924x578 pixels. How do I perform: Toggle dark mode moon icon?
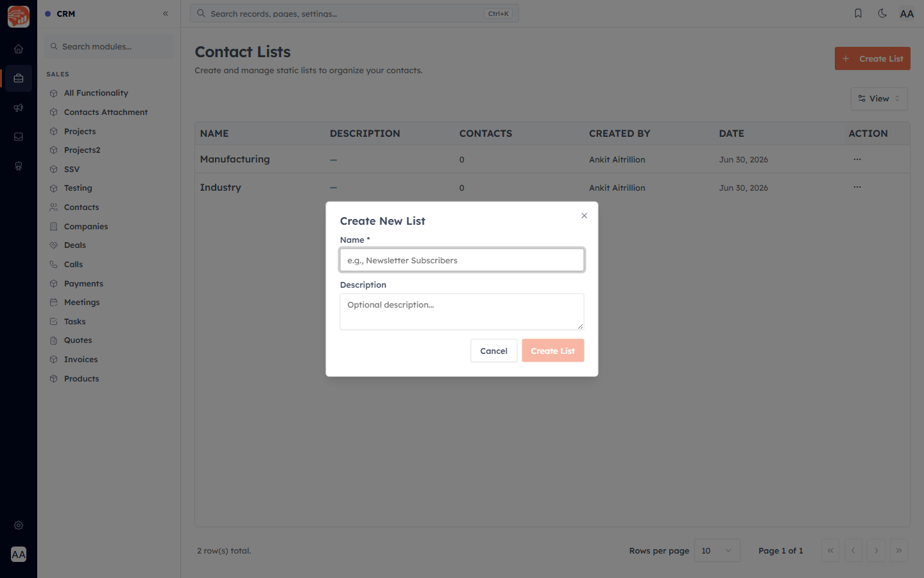(882, 13)
